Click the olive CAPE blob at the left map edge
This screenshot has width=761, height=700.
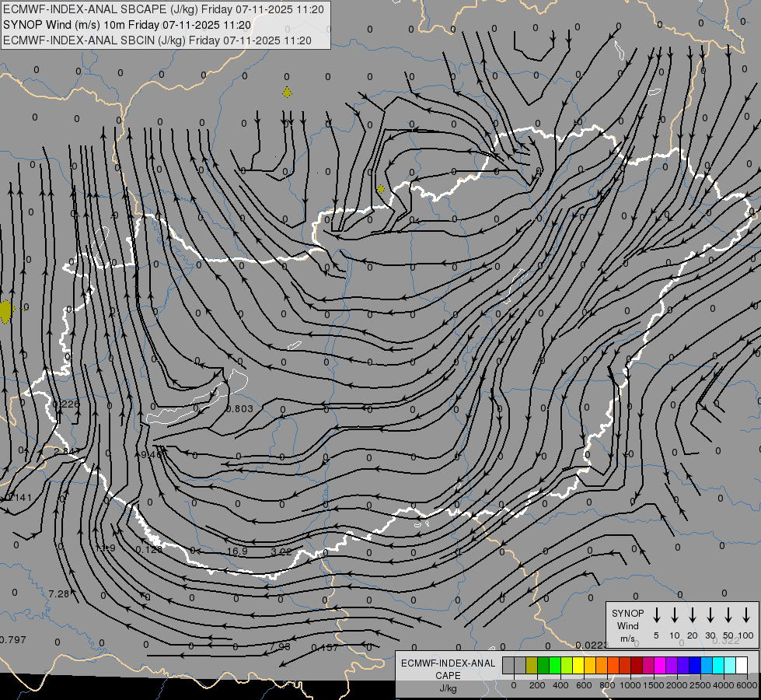click(x=5, y=311)
